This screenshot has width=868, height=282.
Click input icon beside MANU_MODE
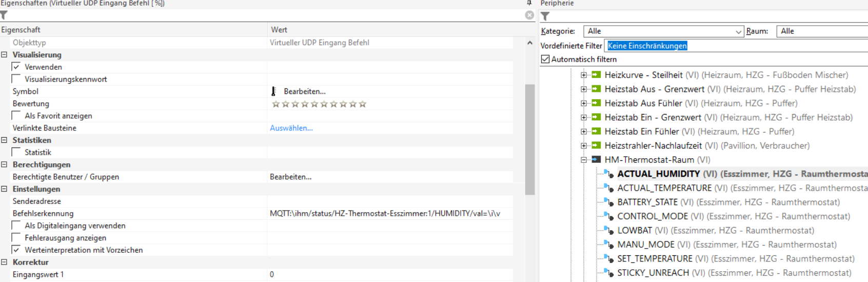(609, 245)
